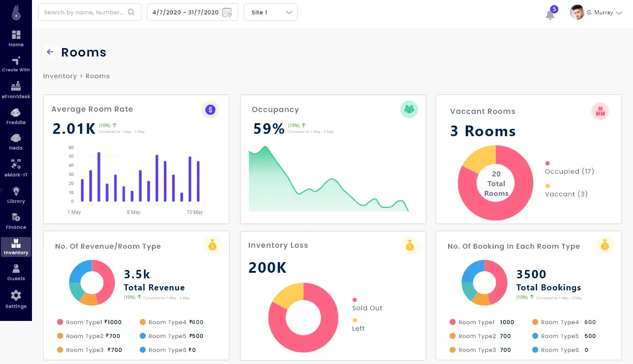Viewport: 633px width, 364px height.
Task: Click money bag icon on Revenue/Room Type card
Action: coord(212,245)
